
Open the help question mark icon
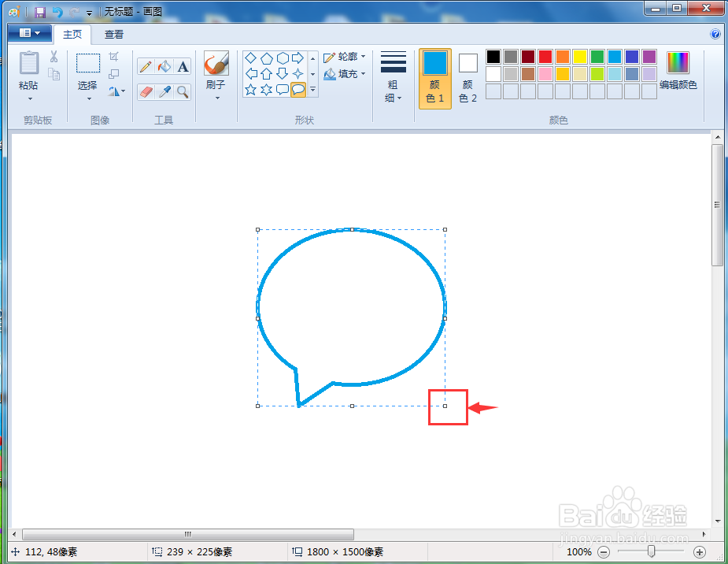coord(715,34)
